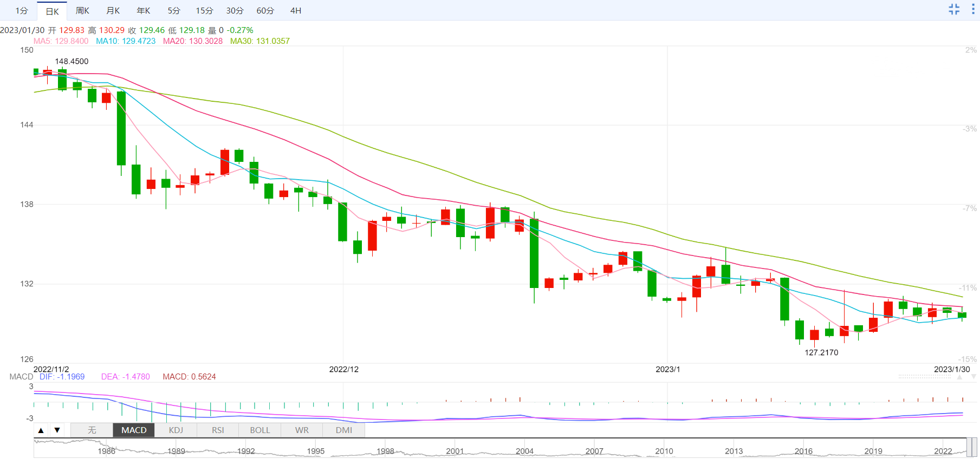
Task: Click the -0.27% change value in header
Action: [x=240, y=30]
